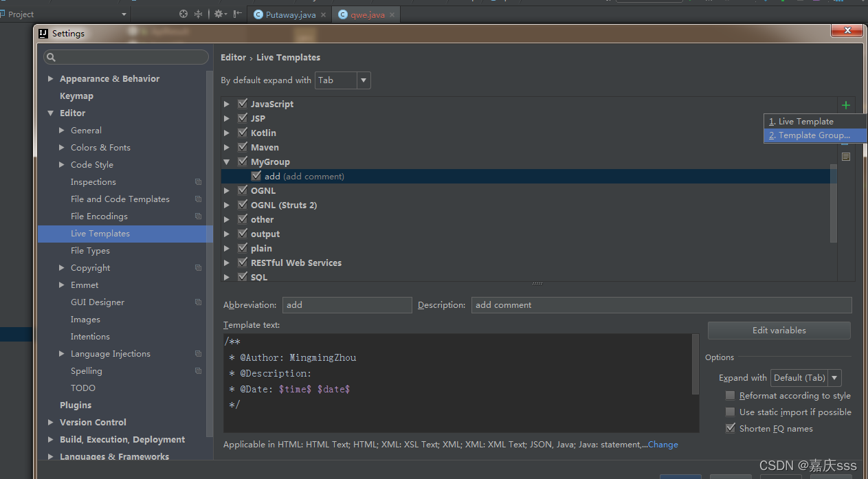Viewport: 868px width, 479px height.
Task: Click the collapse all icon in Project toolbar
Action: click(199, 14)
